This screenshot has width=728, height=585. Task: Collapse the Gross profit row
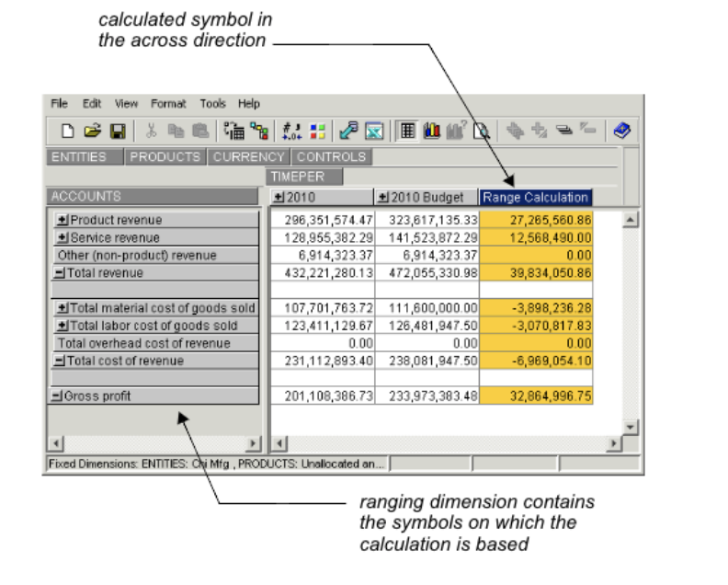57,396
